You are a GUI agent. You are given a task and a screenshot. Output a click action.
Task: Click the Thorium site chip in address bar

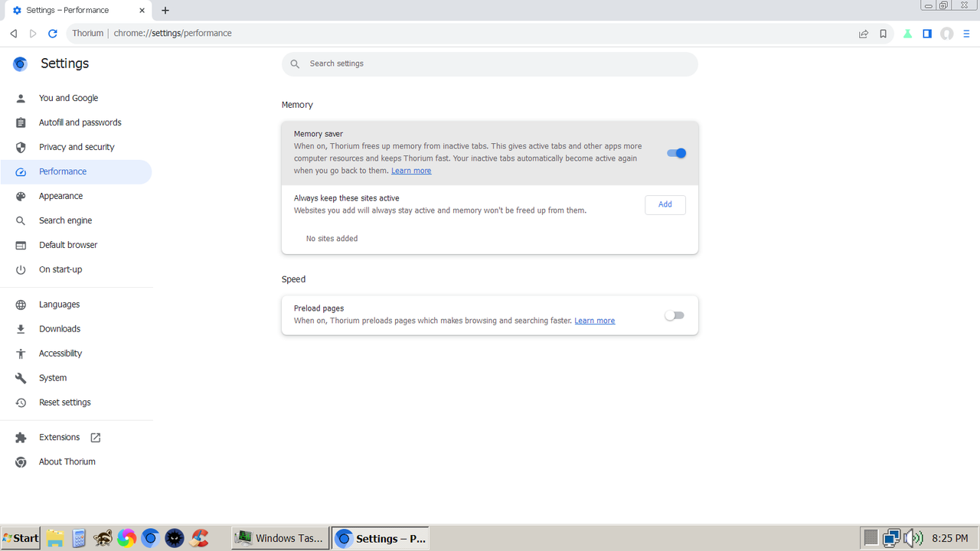click(x=87, y=34)
